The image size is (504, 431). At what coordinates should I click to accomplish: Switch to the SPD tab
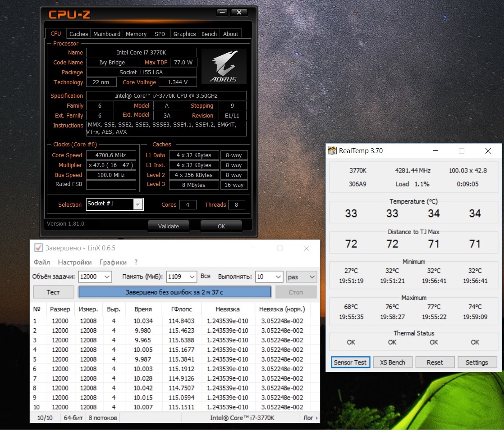tap(160, 34)
